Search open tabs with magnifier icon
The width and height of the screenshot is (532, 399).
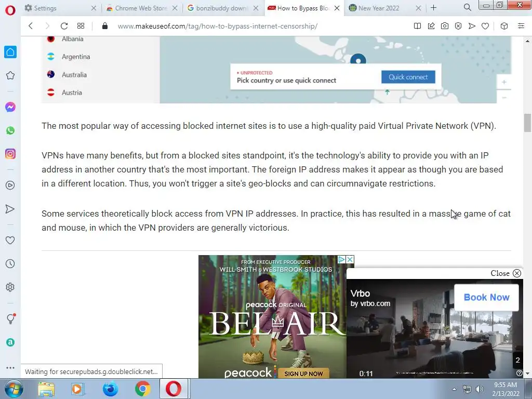click(467, 7)
